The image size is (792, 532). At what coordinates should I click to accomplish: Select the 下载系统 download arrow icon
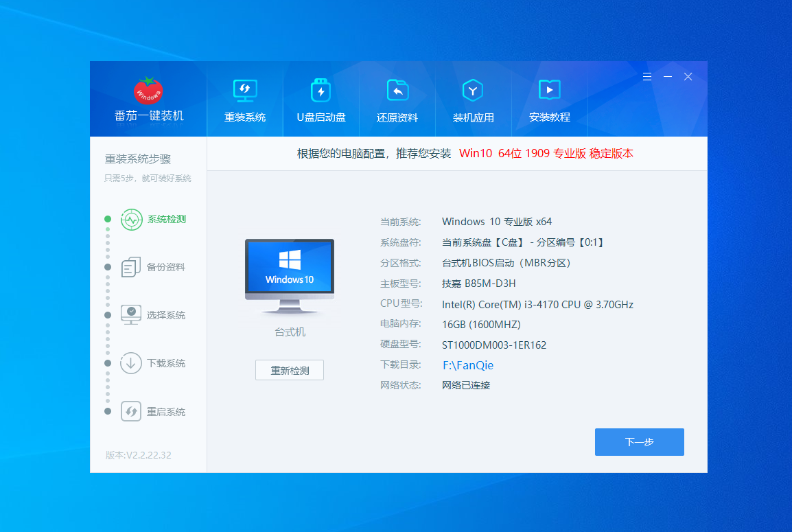(x=131, y=363)
